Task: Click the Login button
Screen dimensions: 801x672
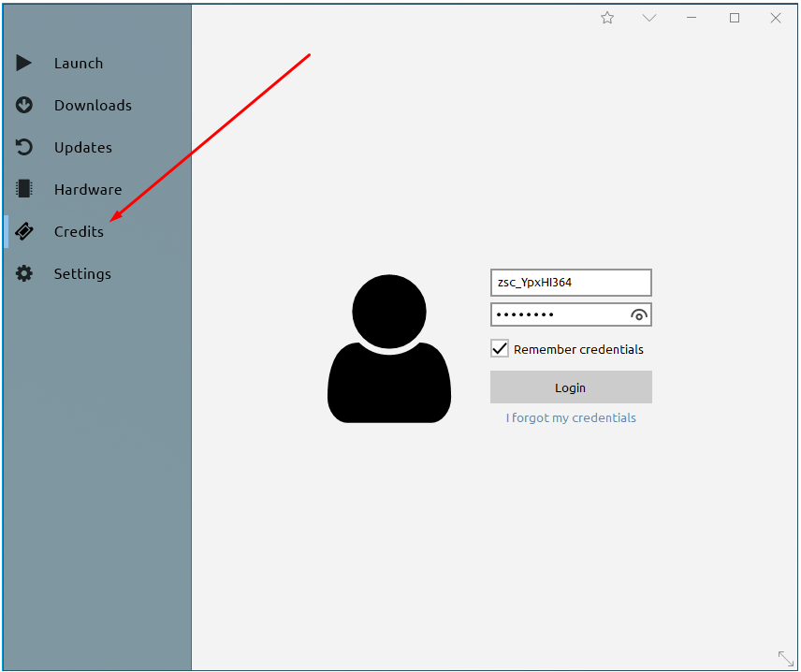Action: (571, 387)
